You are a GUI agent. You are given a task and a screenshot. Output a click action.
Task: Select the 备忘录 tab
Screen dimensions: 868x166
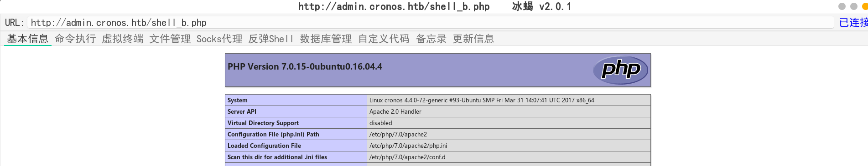coord(431,39)
